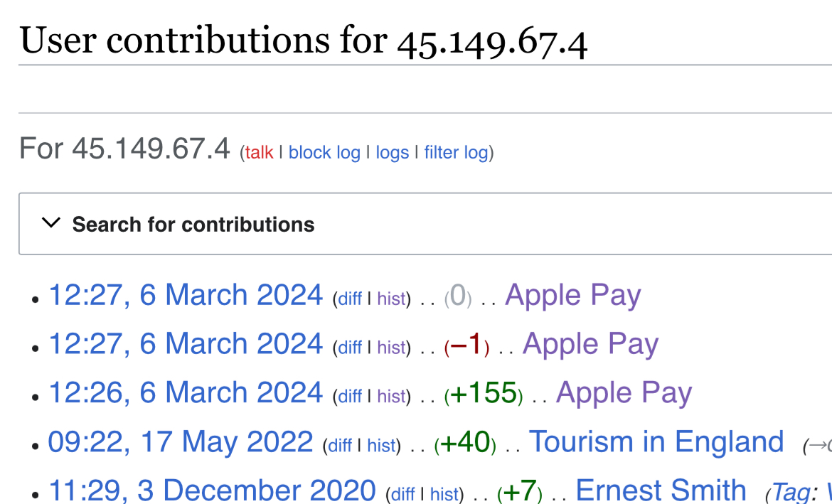Viewport: 832px width, 504px height.
Task: Open the logs link
Action: click(x=392, y=153)
